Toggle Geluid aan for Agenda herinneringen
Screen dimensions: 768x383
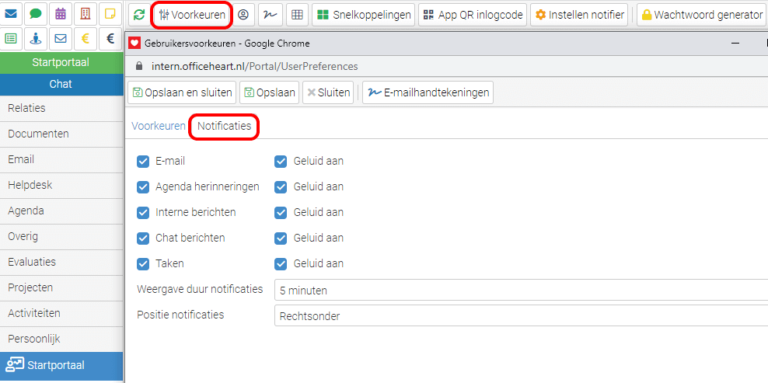pos(281,187)
